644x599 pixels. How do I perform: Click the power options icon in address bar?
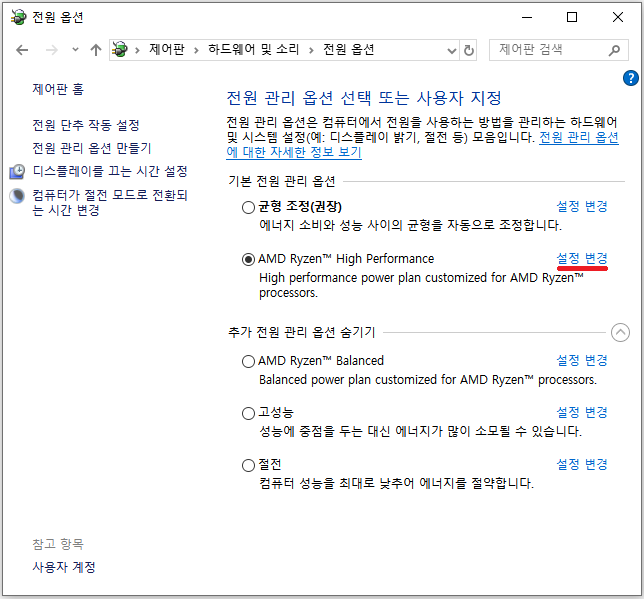[x=120, y=50]
